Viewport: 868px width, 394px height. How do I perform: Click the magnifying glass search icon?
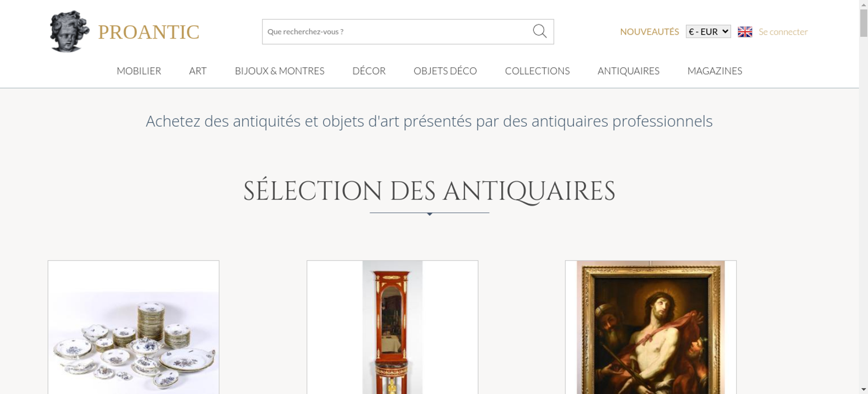(x=539, y=31)
